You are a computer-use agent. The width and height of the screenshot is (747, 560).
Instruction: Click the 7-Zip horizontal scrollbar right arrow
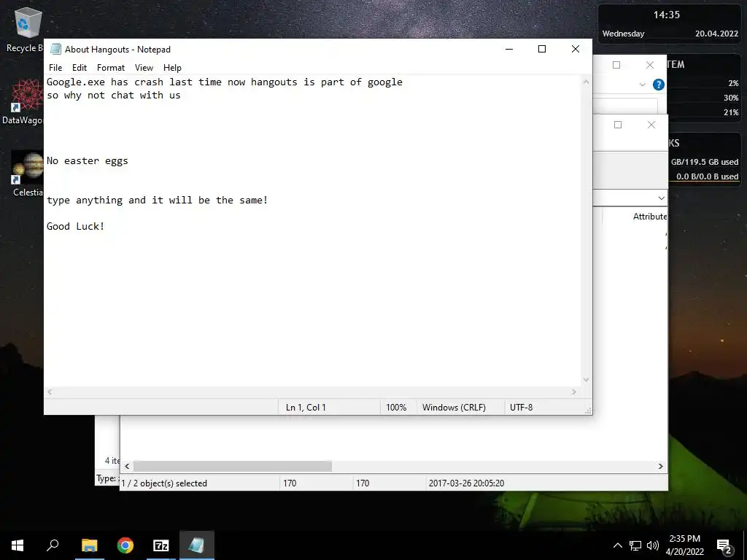point(660,466)
